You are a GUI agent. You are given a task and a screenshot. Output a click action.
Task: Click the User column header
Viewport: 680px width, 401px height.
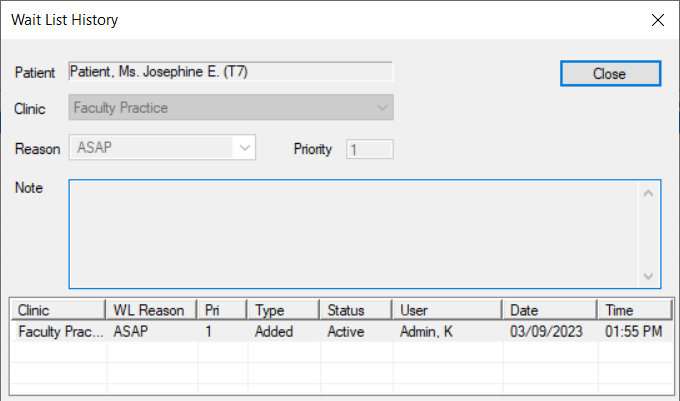click(x=447, y=310)
